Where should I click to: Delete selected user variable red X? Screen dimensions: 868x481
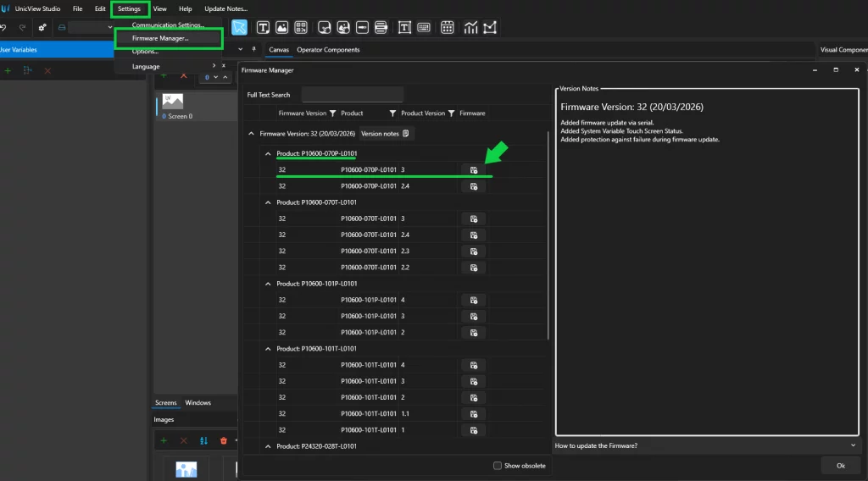click(47, 71)
